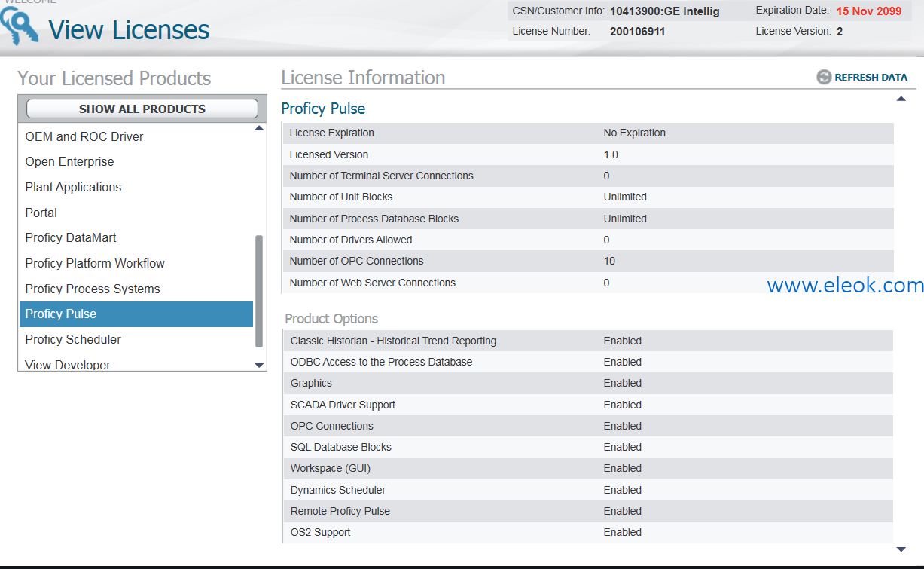The width and height of the screenshot is (924, 569).
Task: Click the Number of Drivers Allowed label
Action: pos(351,240)
